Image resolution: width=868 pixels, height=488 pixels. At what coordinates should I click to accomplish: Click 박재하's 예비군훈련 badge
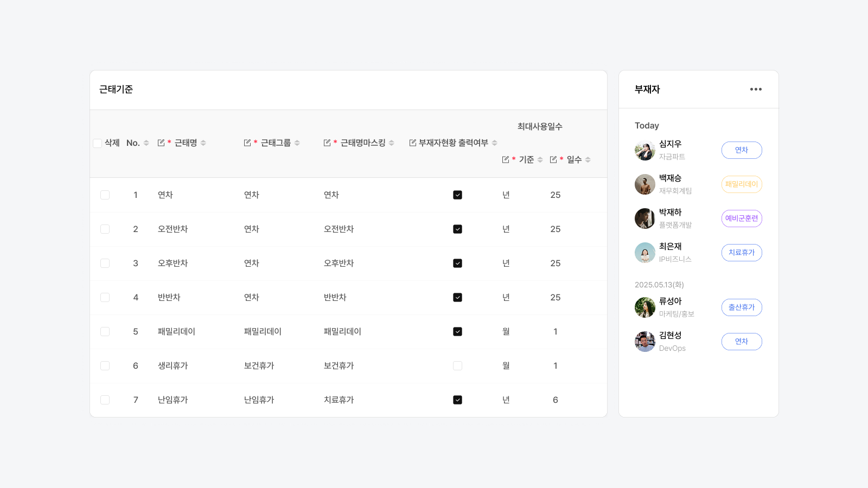[x=742, y=219]
